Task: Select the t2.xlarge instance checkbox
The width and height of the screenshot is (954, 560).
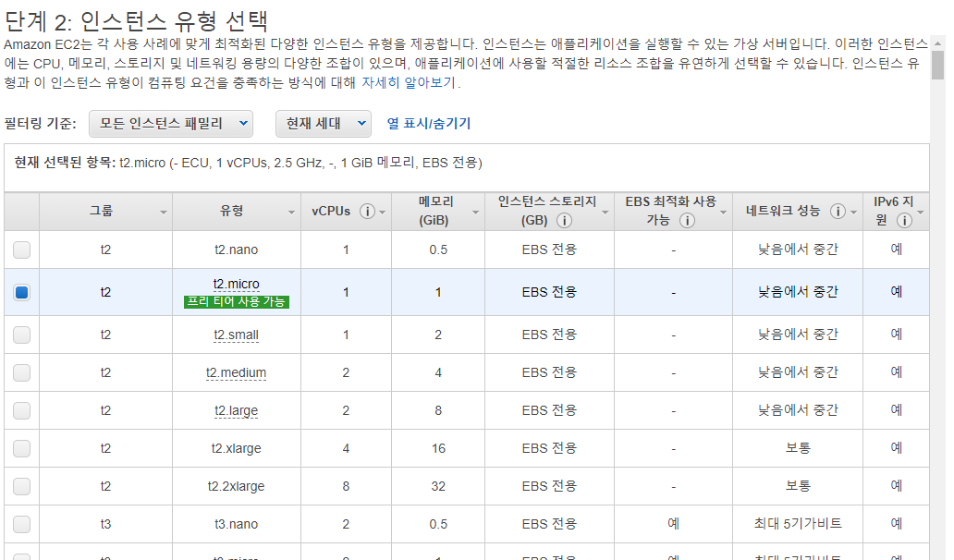Action: click(22, 448)
